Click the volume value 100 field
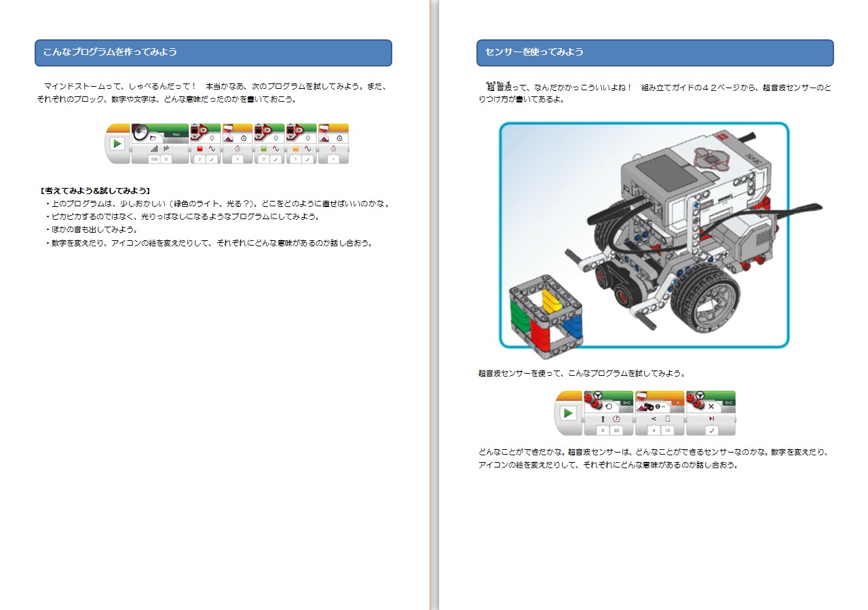Viewport: 868px width, 610px height. click(x=154, y=159)
